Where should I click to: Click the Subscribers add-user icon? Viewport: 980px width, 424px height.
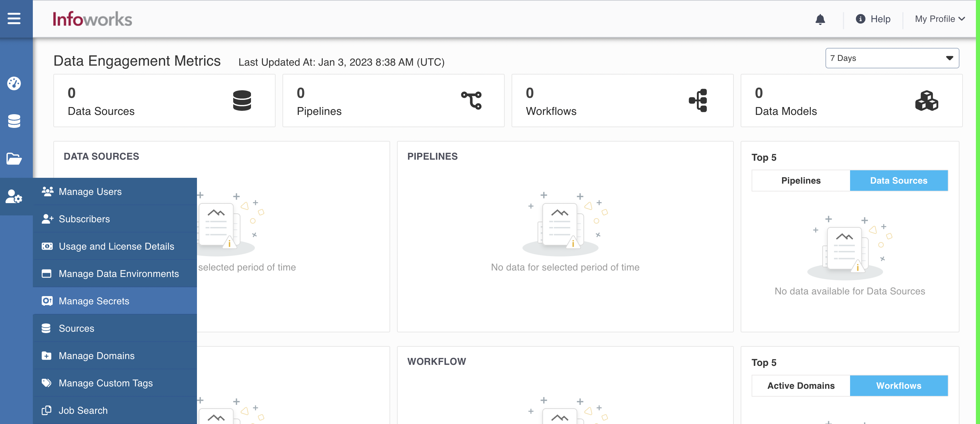(47, 218)
